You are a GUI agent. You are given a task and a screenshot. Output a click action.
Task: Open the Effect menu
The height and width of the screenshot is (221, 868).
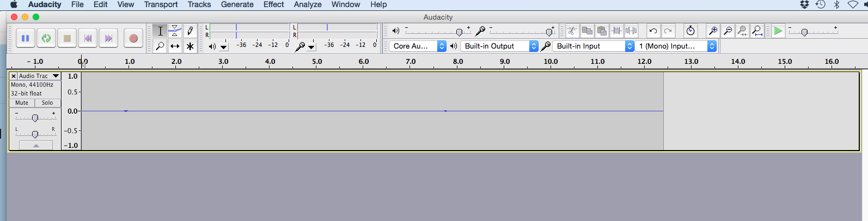click(273, 4)
